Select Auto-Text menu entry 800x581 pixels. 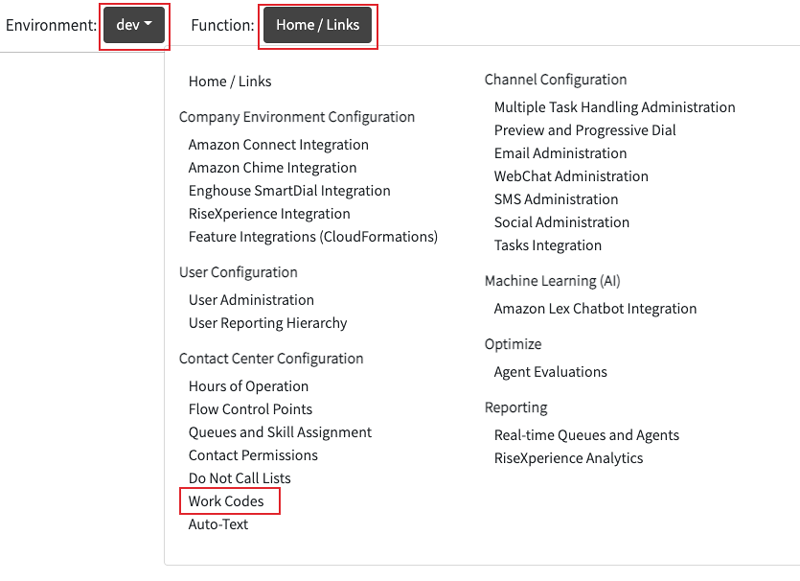click(x=218, y=524)
